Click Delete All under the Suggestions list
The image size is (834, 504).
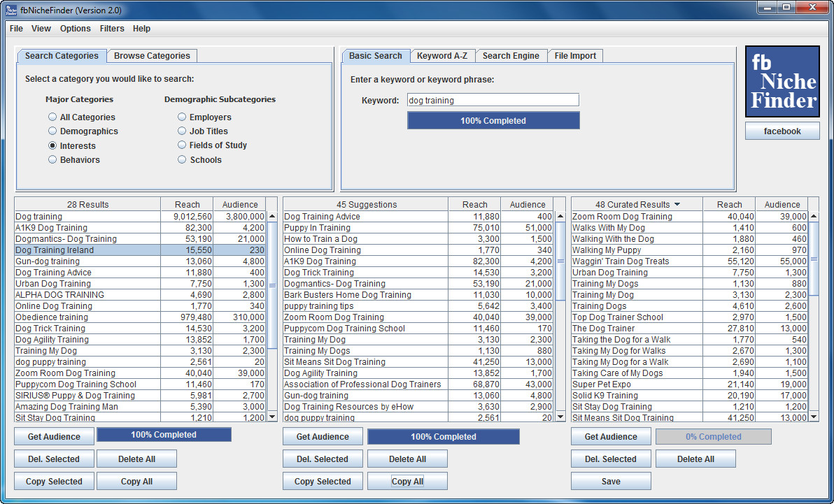click(407, 459)
